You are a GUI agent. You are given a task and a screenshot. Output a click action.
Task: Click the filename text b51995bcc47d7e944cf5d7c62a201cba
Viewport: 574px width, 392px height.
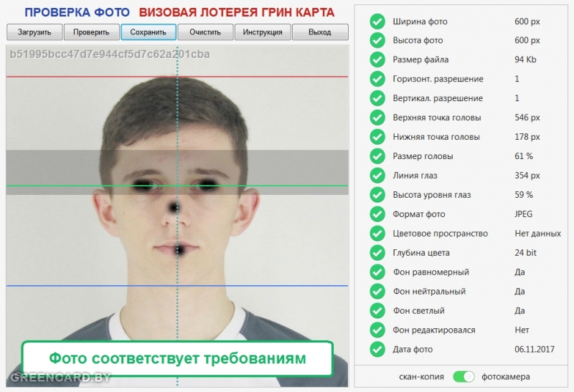click(110, 54)
